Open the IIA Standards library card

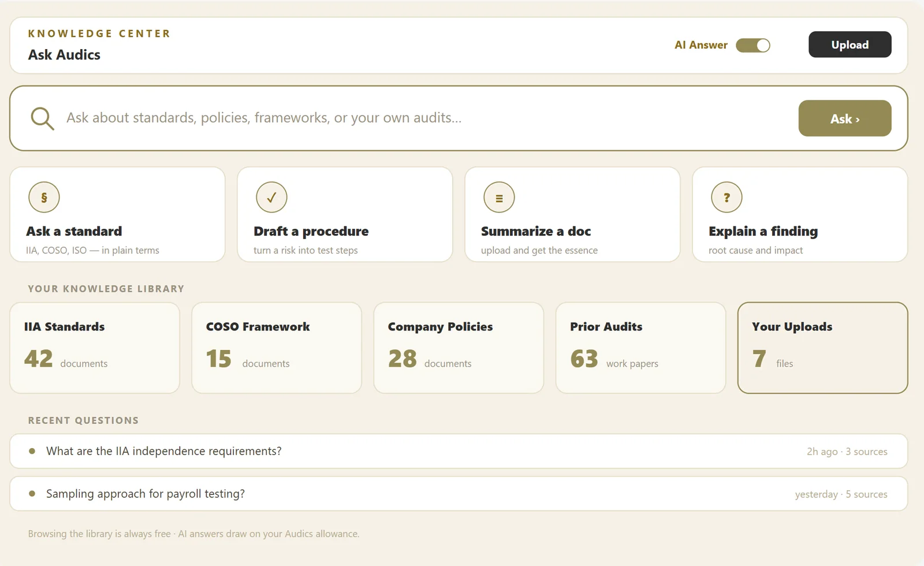[x=95, y=348]
